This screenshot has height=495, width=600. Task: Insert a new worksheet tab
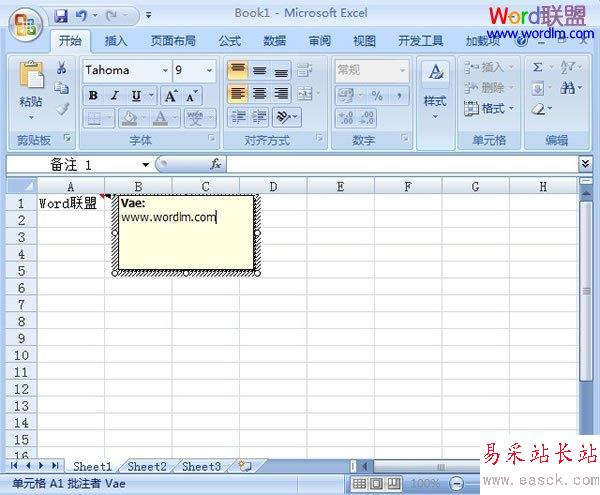point(245,466)
